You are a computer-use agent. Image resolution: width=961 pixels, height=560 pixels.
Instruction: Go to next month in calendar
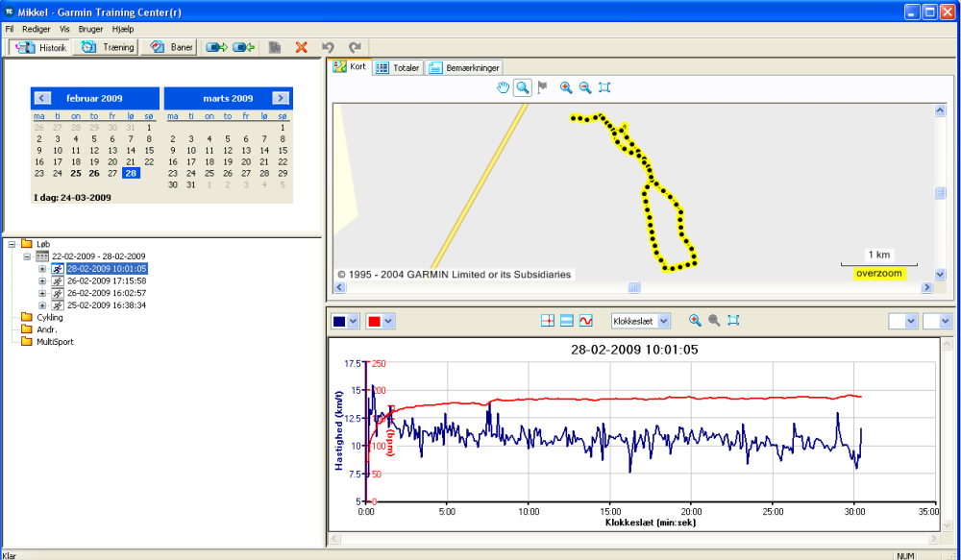[280, 98]
